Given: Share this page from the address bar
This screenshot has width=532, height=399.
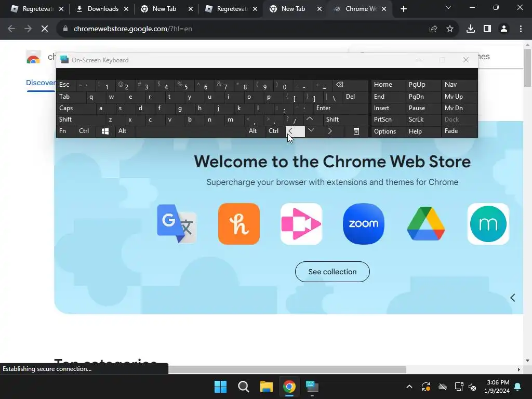Looking at the screenshot, I should [433, 29].
